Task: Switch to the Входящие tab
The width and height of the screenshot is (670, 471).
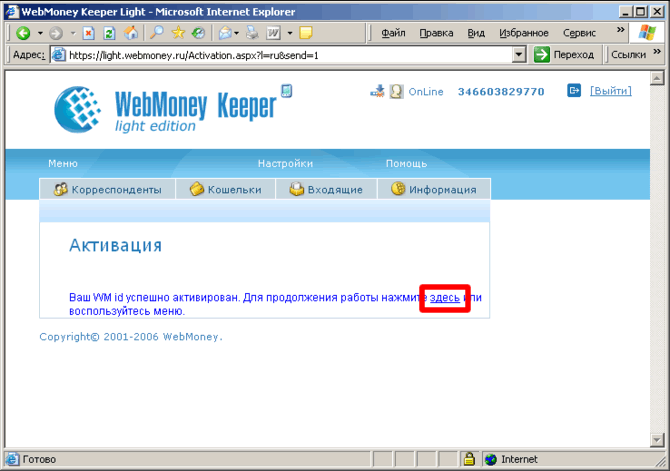Action: (x=326, y=189)
